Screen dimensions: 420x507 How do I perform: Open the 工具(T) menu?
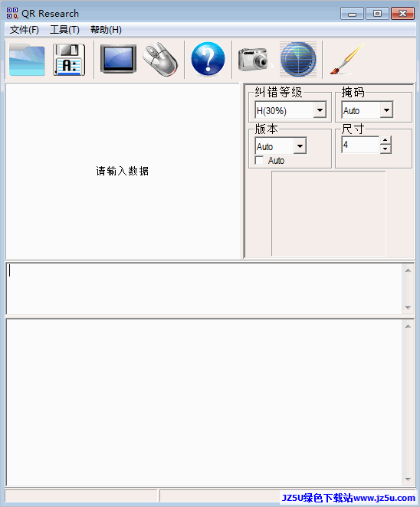(64, 30)
